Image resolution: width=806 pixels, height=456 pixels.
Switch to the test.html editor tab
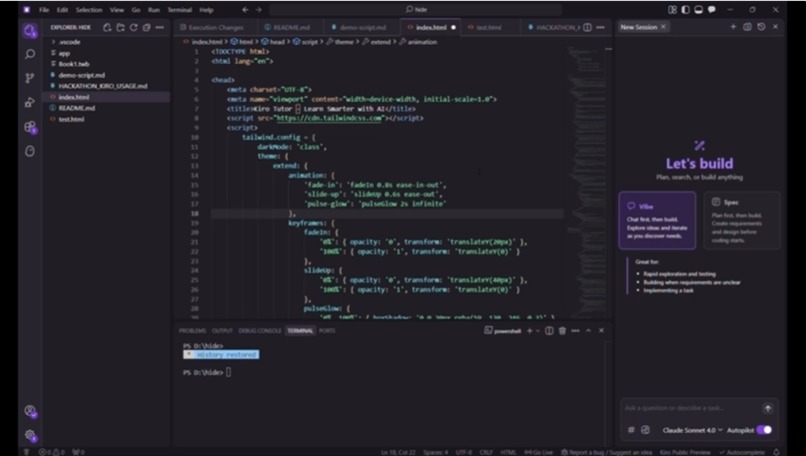tap(488, 27)
